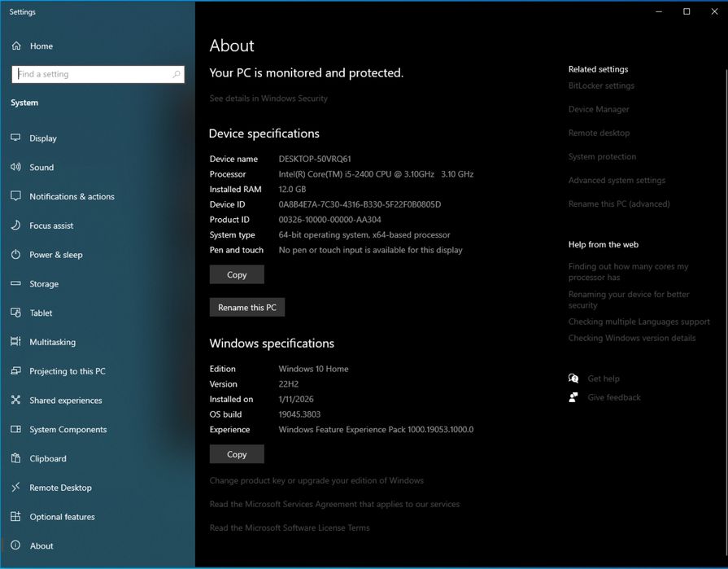Click Change product key or upgrade link
The width and height of the screenshot is (728, 569).
point(316,481)
